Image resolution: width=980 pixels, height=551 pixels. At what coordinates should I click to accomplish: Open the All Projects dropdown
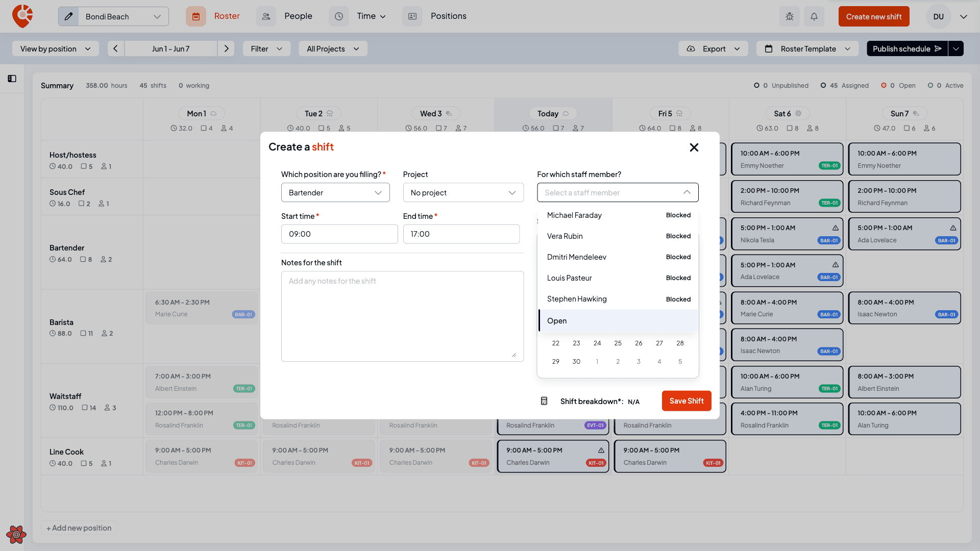(333, 48)
